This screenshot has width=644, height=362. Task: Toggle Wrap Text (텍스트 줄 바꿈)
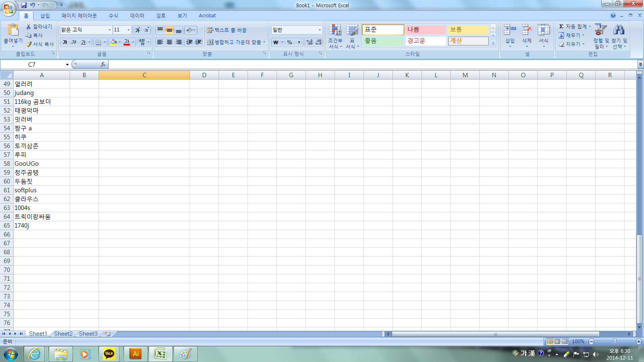tap(227, 30)
